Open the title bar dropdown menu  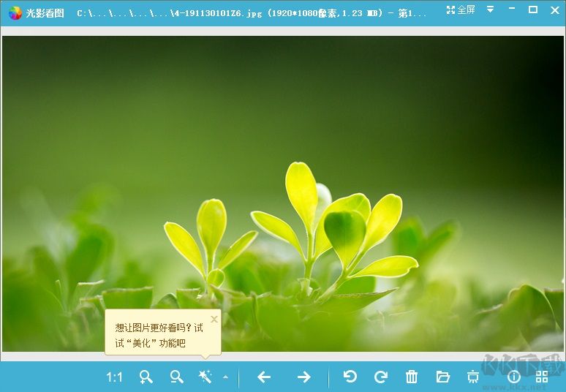tap(490, 10)
